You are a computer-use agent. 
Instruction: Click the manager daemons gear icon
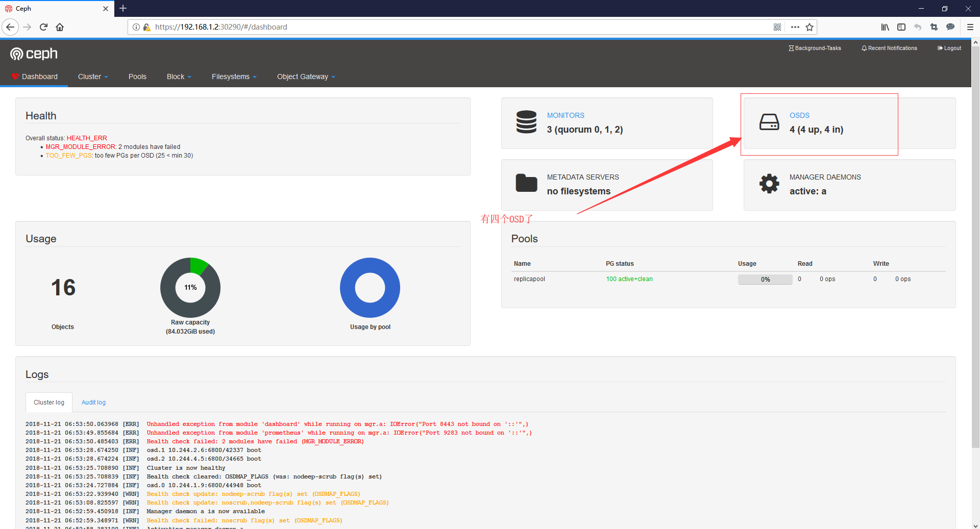(x=769, y=184)
